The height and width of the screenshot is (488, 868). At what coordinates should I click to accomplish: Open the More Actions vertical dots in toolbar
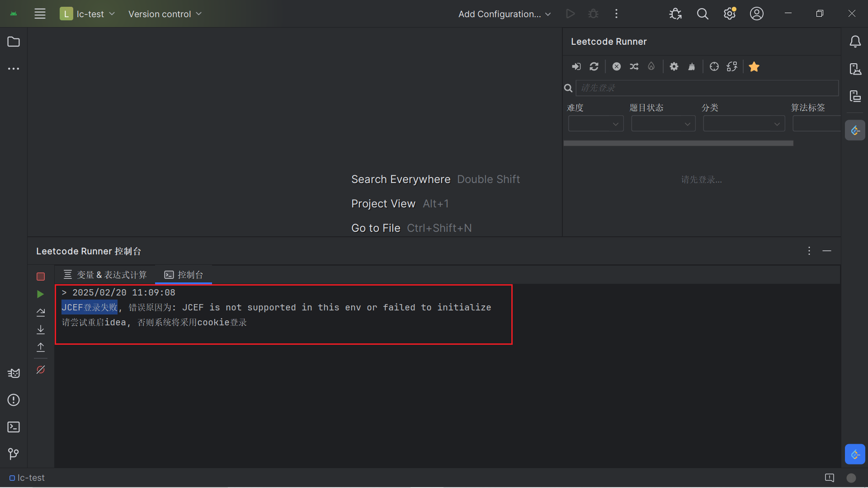(616, 14)
